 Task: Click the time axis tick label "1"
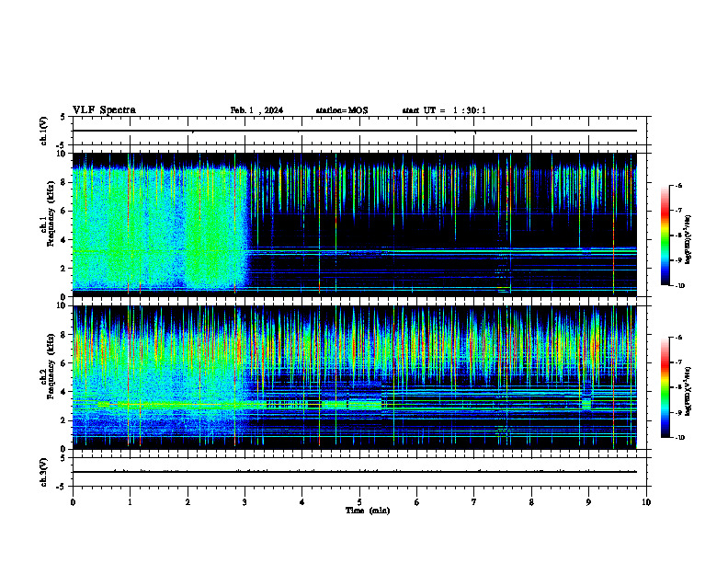pyautogui.click(x=130, y=502)
